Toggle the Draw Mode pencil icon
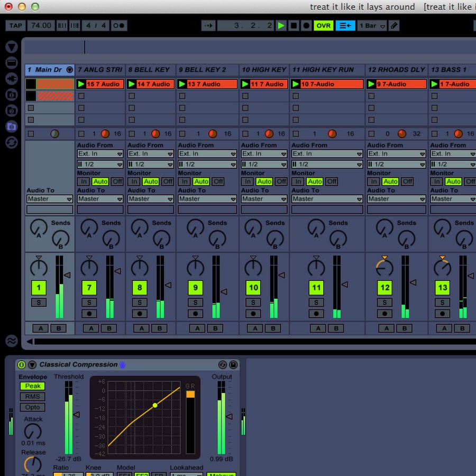Image resolution: width=476 pixels, height=476 pixels. [x=393, y=25]
